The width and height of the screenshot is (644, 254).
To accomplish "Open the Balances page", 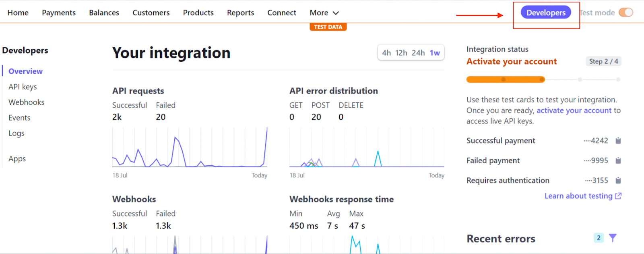I will [104, 12].
